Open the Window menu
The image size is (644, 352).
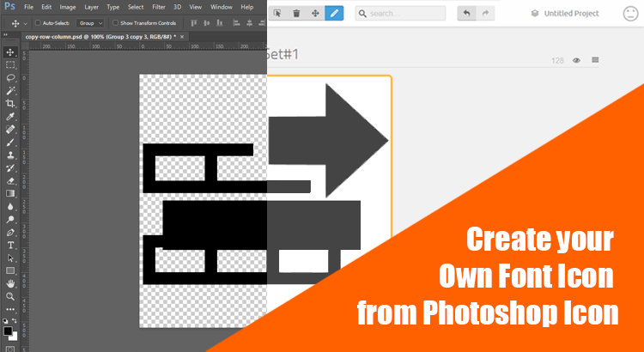[x=222, y=7]
